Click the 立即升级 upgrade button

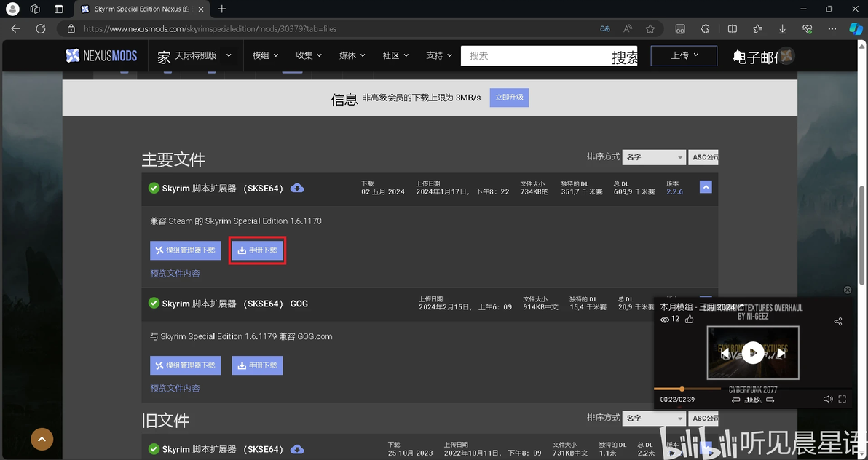[509, 98]
